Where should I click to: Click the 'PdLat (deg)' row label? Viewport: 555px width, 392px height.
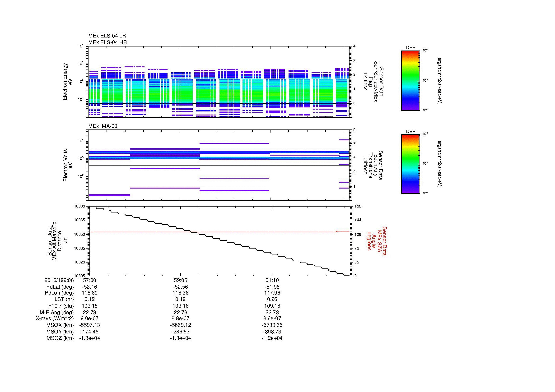coord(60,287)
